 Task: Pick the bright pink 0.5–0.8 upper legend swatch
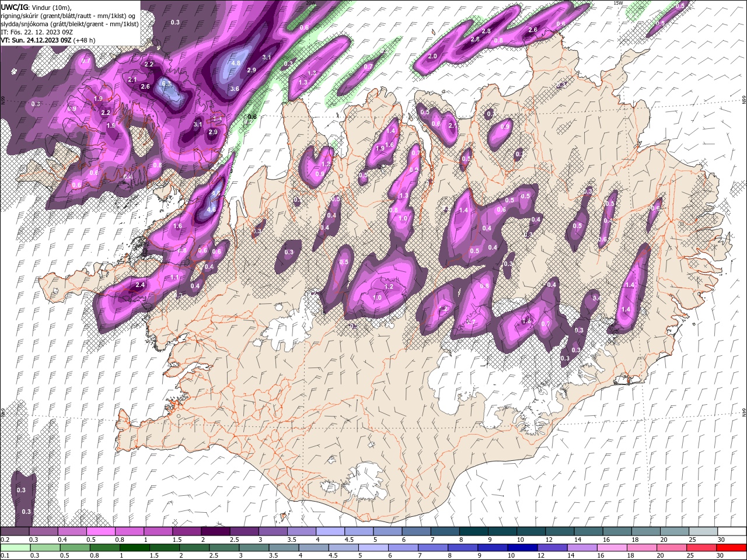coord(100,531)
